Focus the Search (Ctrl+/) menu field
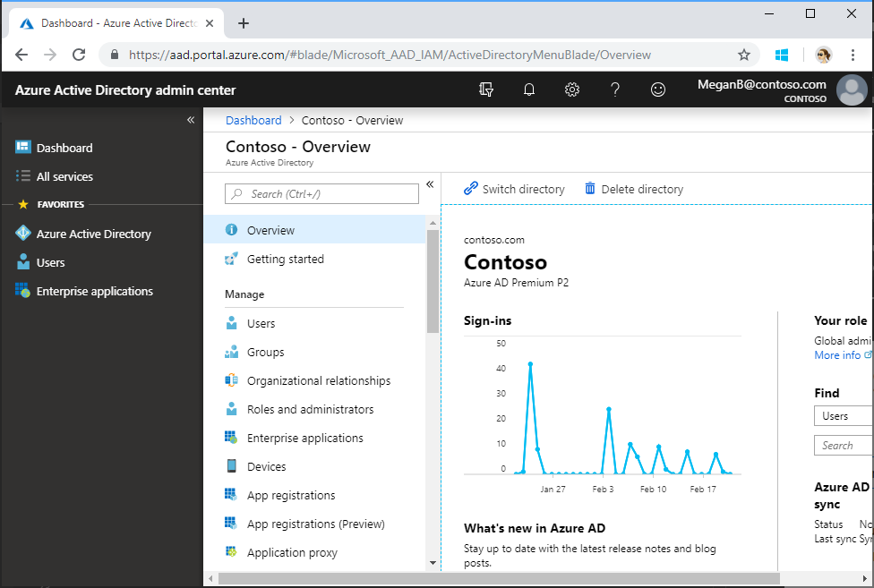Viewport: 874px width, 588px height. coord(321,194)
